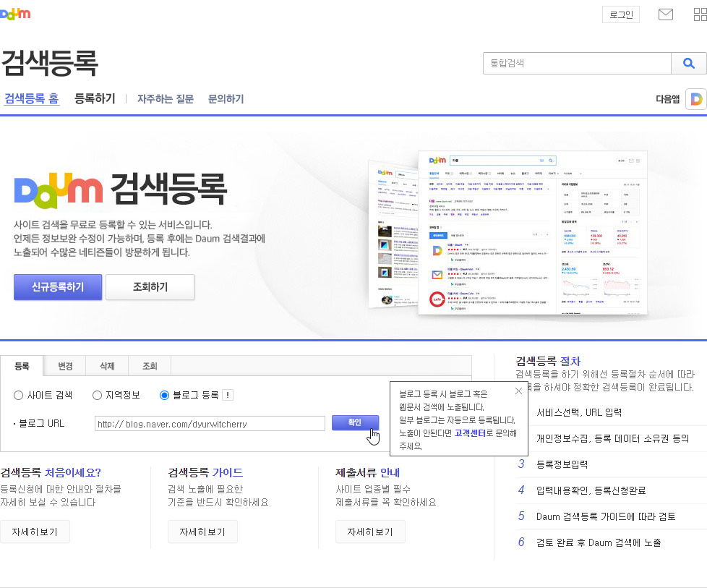Click the magnifier search button
Screen dimensions: 707x588
point(688,63)
